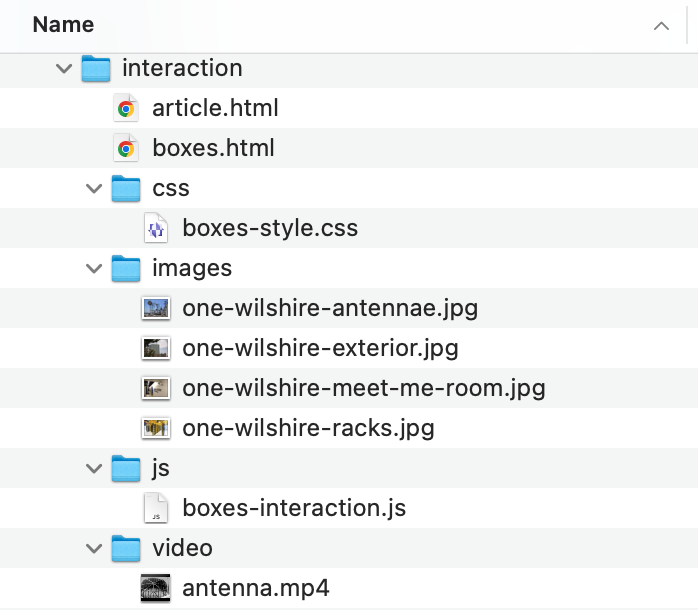
Task: Collapse the video folder disclosure arrow
Action: [94, 548]
